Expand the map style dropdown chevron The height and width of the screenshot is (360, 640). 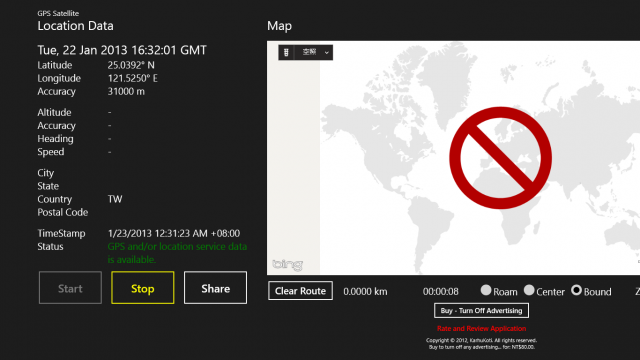click(x=327, y=53)
